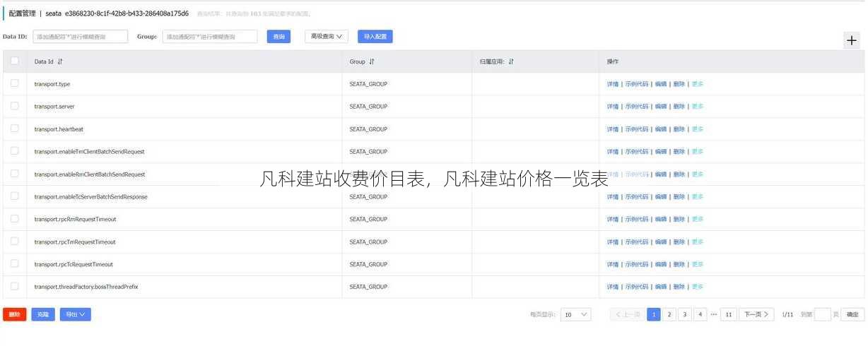Sort by 归属应用 column icon
The height and width of the screenshot is (346, 868).
511,62
